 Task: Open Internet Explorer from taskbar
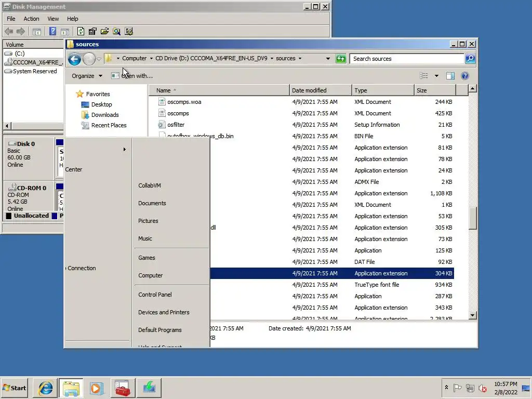(46, 388)
